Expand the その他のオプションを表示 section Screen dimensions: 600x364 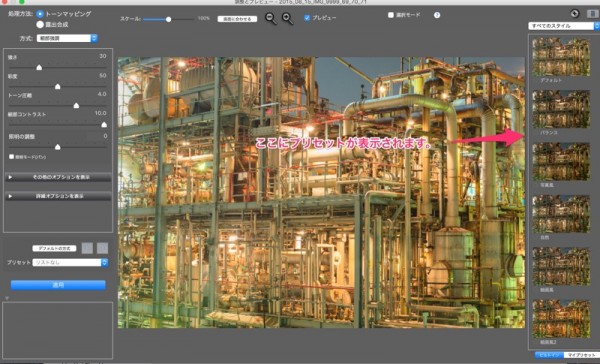58,177
